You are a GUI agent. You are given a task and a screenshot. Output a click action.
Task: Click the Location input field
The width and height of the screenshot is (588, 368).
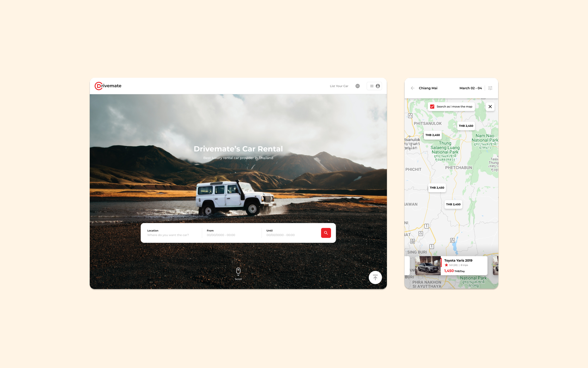click(168, 235)
